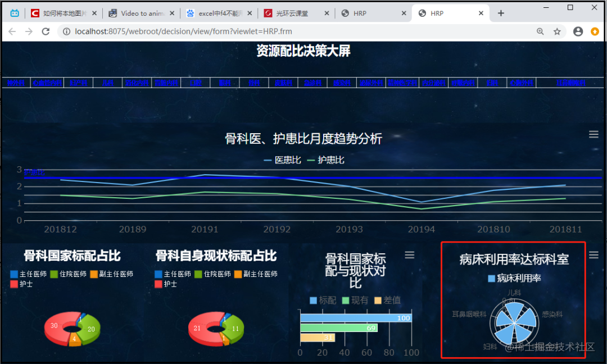Open the 骨科 department link
This screenshot has height=364, width=607.
(x=254, y=83)
